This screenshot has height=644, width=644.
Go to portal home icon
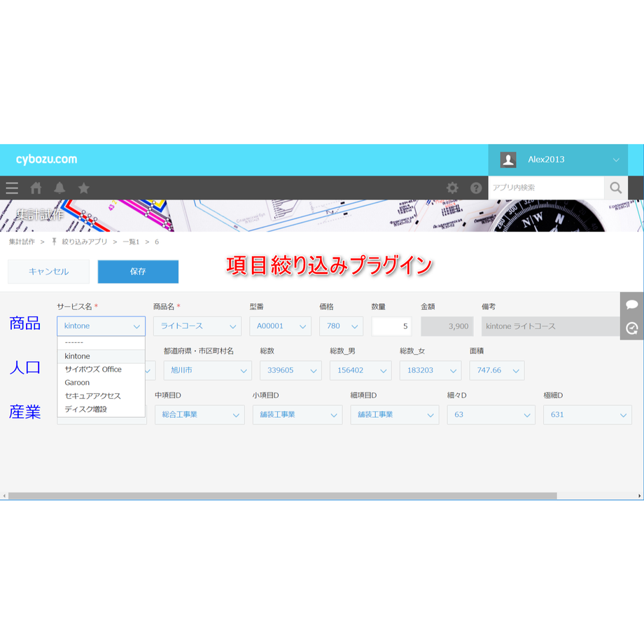click(36, 188)
